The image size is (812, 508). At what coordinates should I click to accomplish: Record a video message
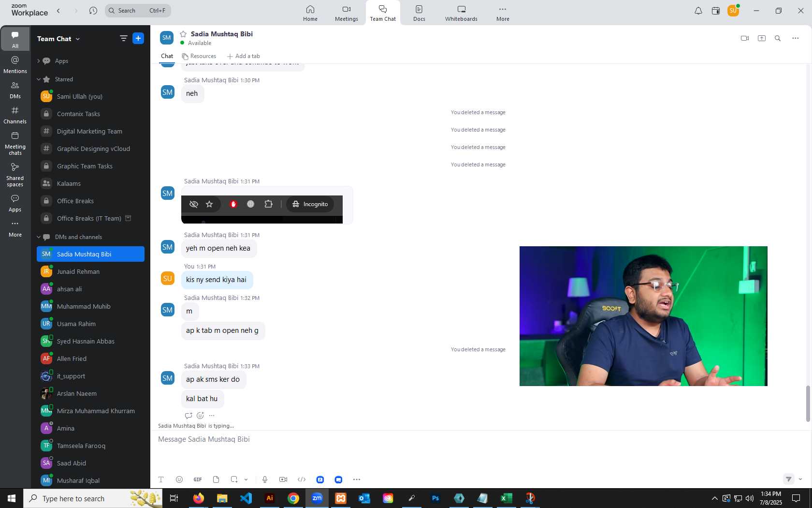tap(283, 479)
